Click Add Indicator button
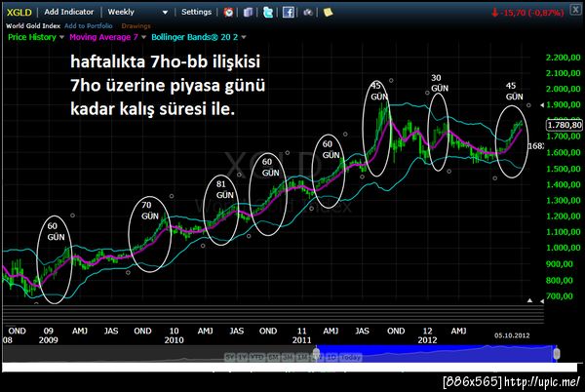This screenshot has height=392, width=585. [x=68, y=12]
